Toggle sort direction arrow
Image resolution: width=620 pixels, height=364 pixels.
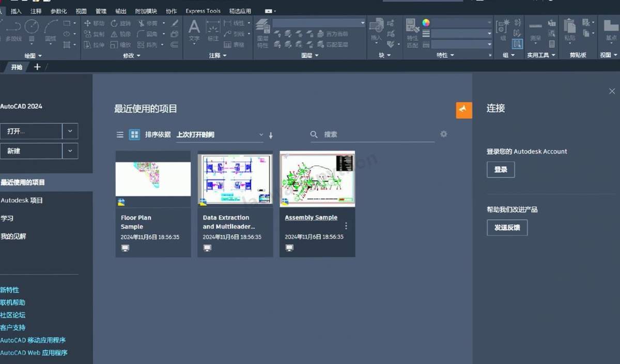tap(271, 135)
